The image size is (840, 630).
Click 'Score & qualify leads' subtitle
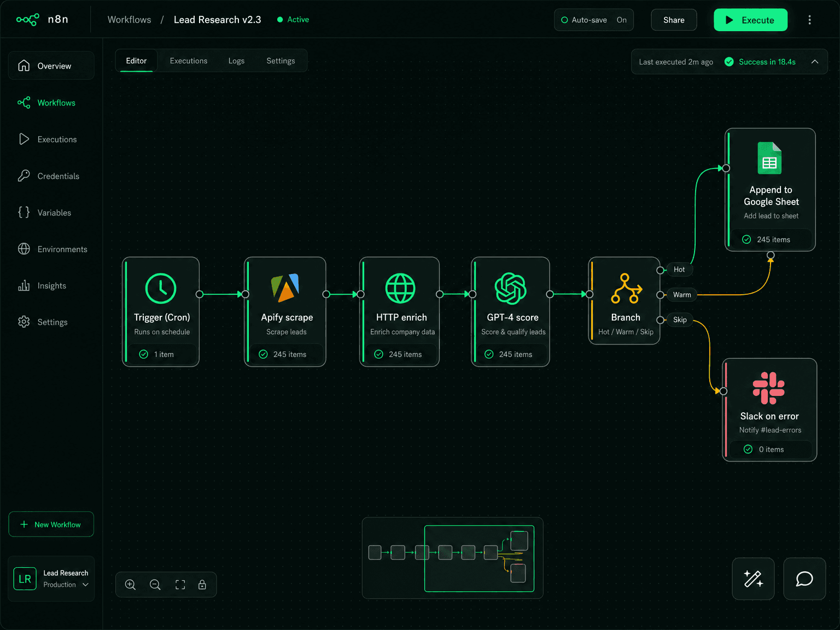pyautogui.click(x=514, y=332)
